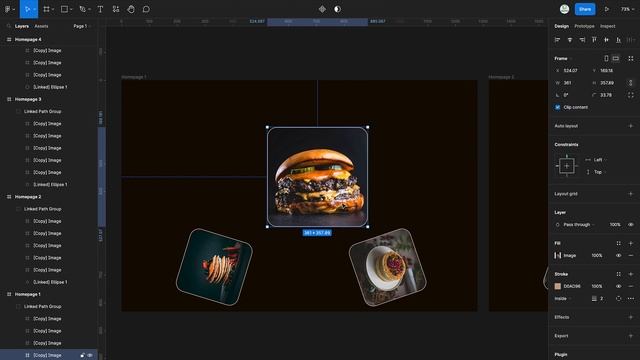Open Page 1 pages dropdown

pyautogui.click(x=82, y=26)
